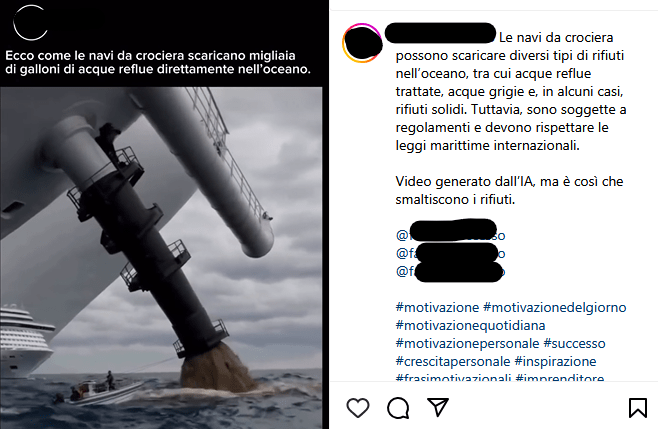Open the #motivazione hashtag
Image resolution: width=658 pixels, height=429 pixels.
(x=437, y=307)
